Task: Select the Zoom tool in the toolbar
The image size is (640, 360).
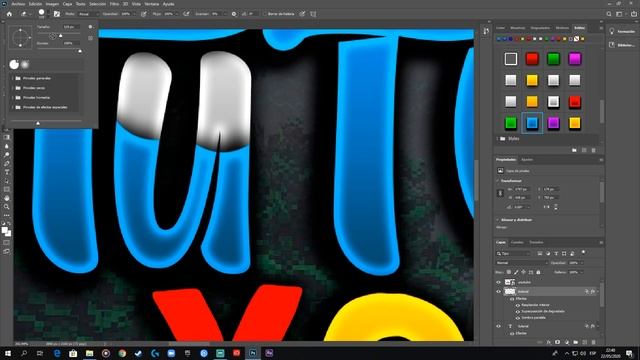Action: click(x=7, y=207)
